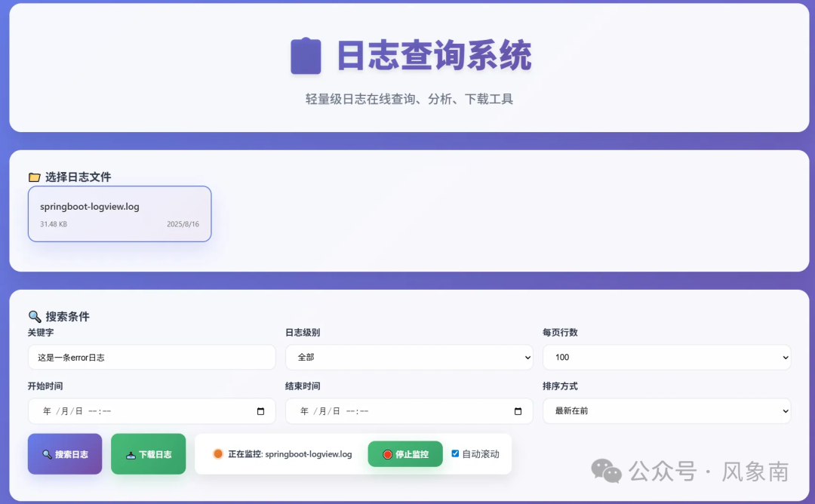Click the magnifier icon next to 搜索条件
The width and height of the screenshot is (815, 504).
coord(34,318)
